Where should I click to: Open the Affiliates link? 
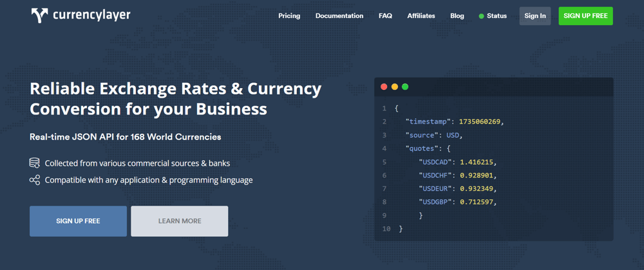pyautogui.click(x=421, y=16)
